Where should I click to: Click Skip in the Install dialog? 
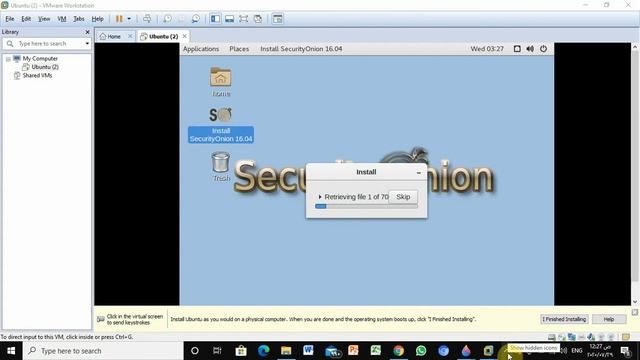[403, 197]
